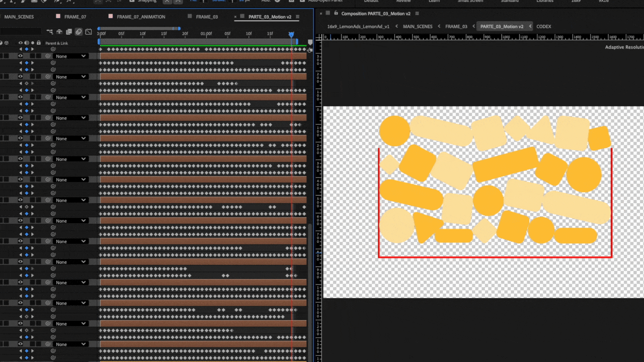Open the Composition Mini-Flowchart in timeline

point(50,32)
